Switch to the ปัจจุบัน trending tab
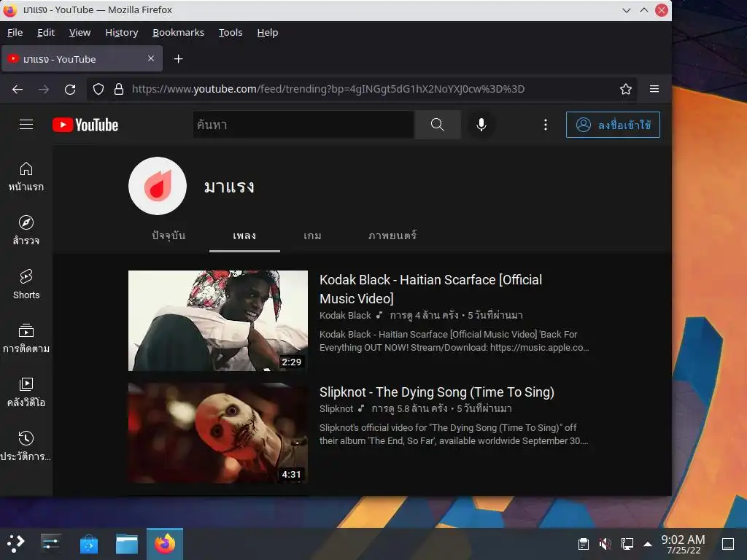Image resolution: width=747 pixels, height=560 pixels. coord(169,236)
